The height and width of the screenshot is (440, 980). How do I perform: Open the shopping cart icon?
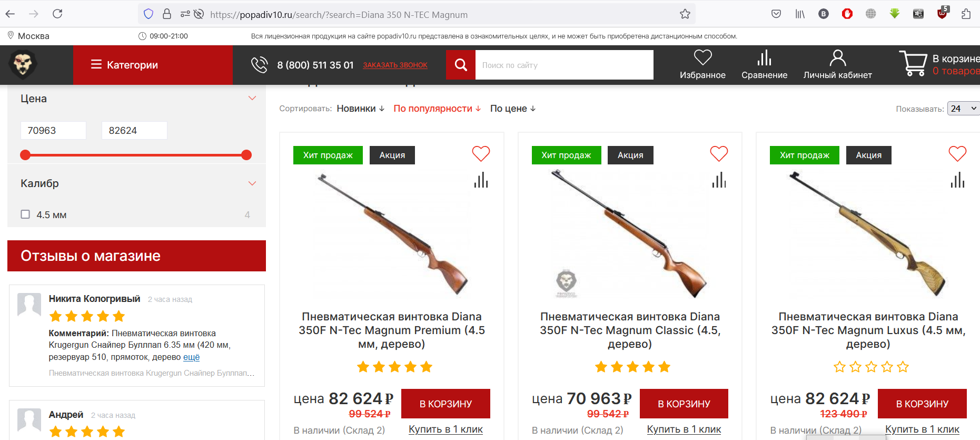(x=913, y=63)
